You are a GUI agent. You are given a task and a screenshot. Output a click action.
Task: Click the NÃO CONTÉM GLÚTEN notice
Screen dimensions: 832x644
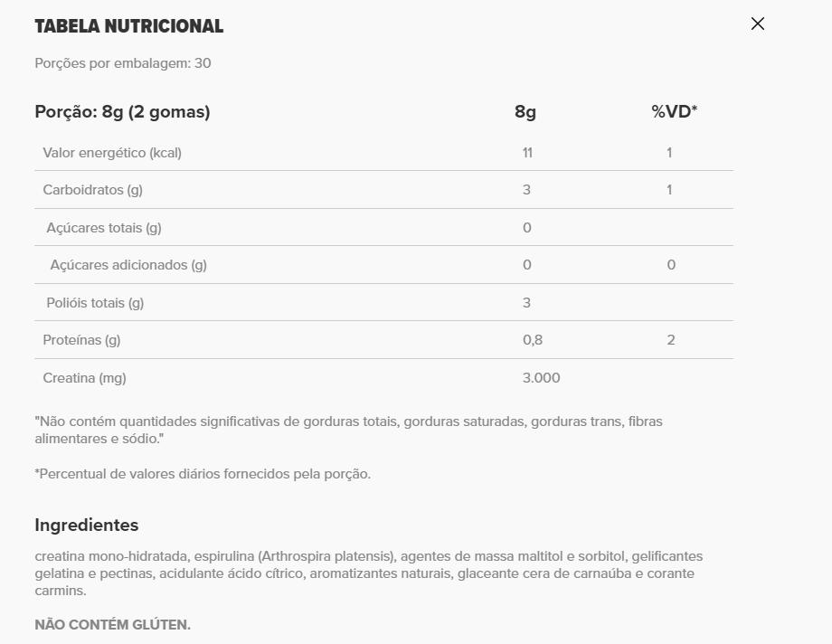(x=112, y=625)
